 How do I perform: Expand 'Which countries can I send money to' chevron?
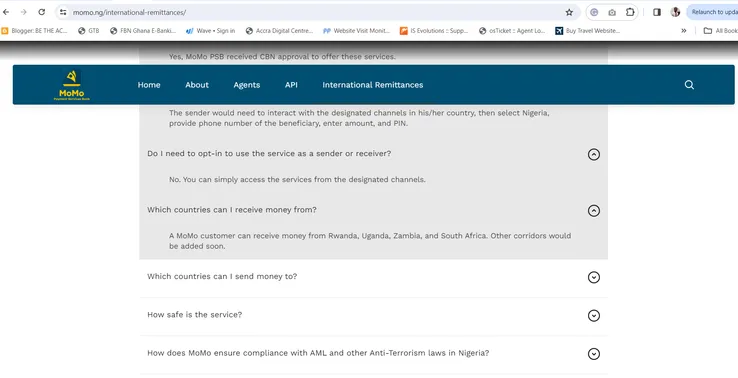tap(594, 277)
